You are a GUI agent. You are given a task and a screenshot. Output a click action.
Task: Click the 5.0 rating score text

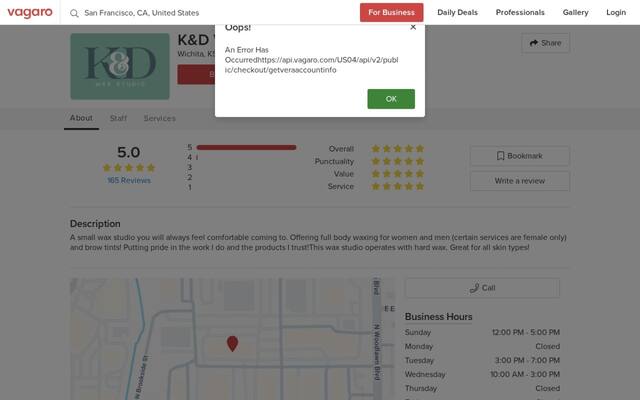coord(129,152)
